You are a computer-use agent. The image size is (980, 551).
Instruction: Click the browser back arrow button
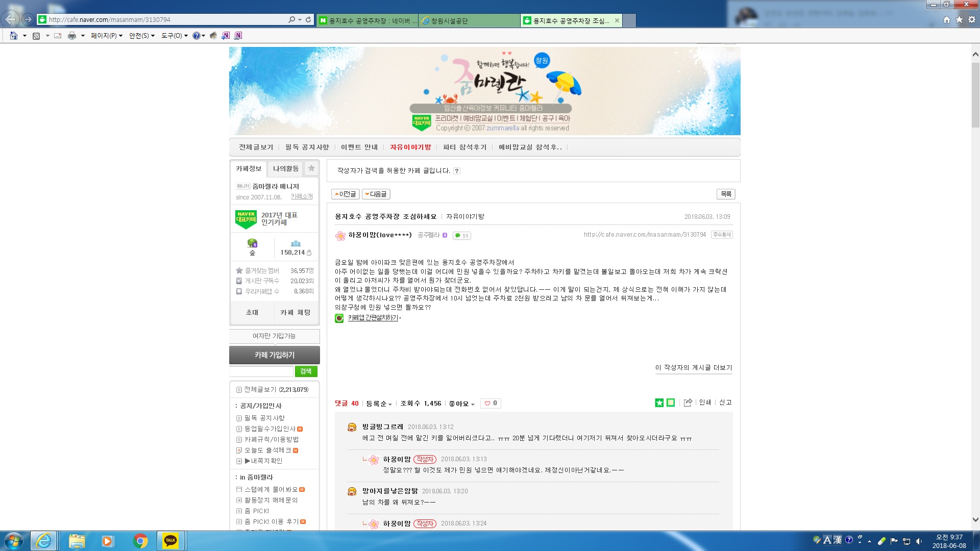pyautogui.click(x=11, y=19)
